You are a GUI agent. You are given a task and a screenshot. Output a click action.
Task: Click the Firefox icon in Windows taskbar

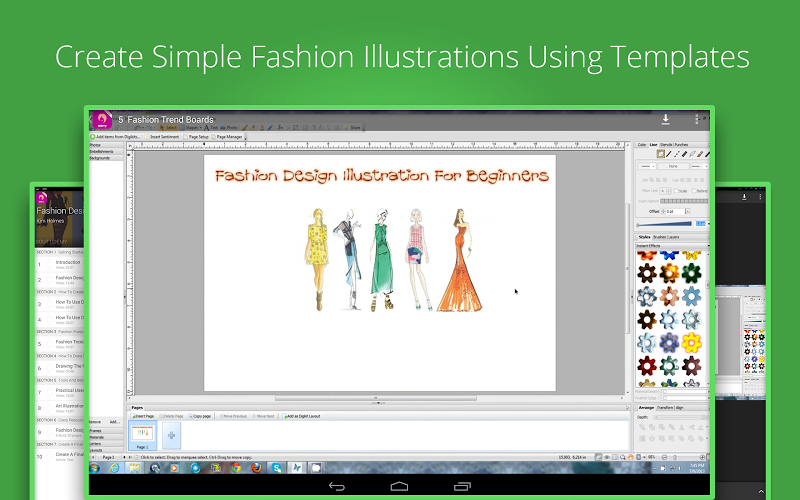pos(257,467)
